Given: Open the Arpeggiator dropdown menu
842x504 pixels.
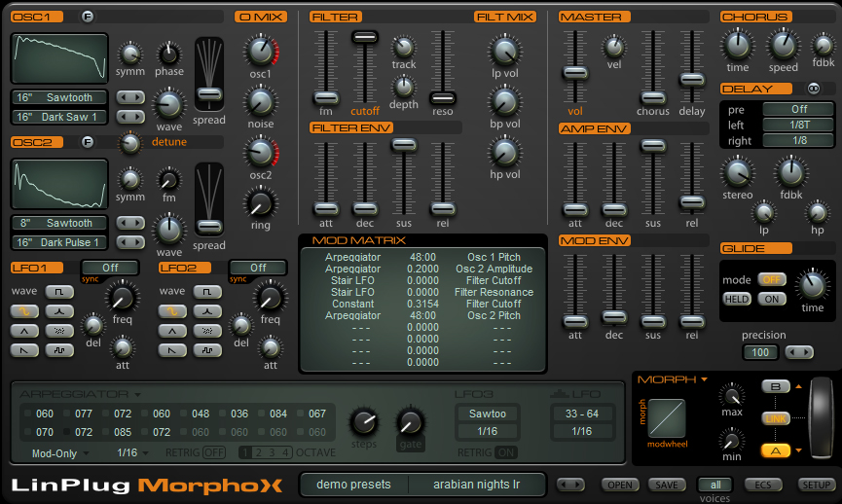Looking at the screenshot, I should click(x=136, y=394).
